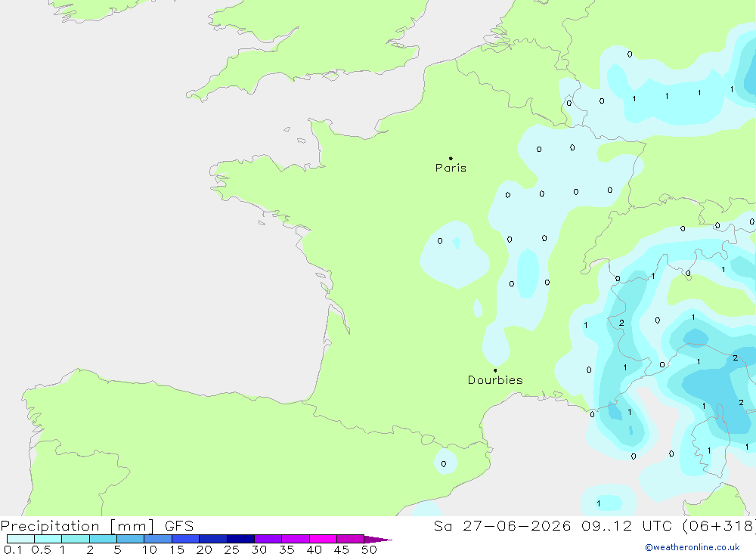Click the date text 'Sa 27-06-2026'
This screenshot has width=756, height=554.
502,526
